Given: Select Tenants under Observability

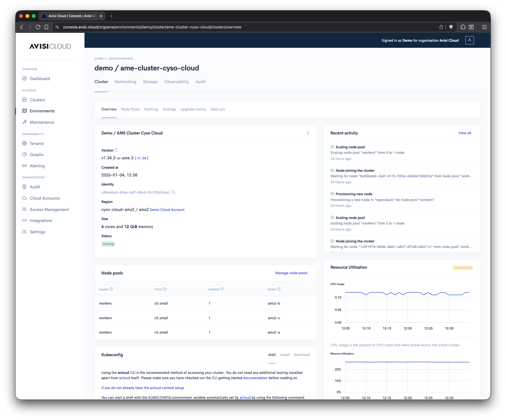Looking at the screenshot, I should (37, 143).
